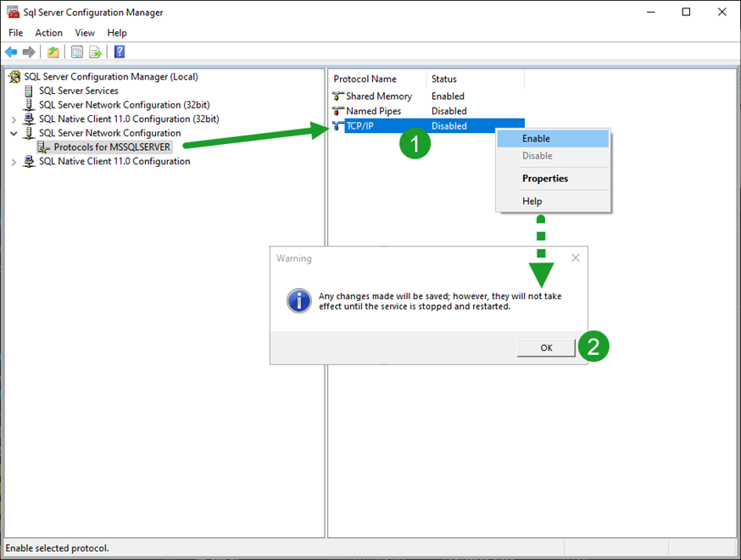Sort by Protocol Name column header
Image resolution: width=741 pixels, height=560 pixels.
tap(379, 79)
